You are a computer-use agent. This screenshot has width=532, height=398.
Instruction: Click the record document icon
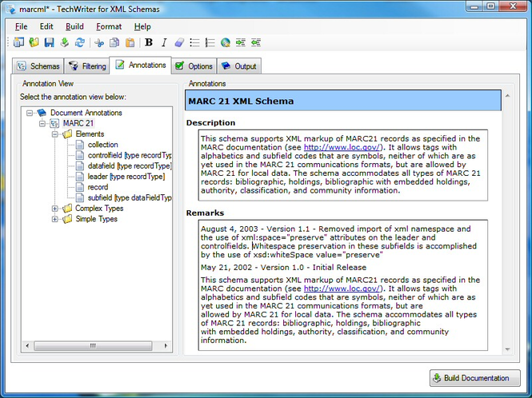[80, 187]
